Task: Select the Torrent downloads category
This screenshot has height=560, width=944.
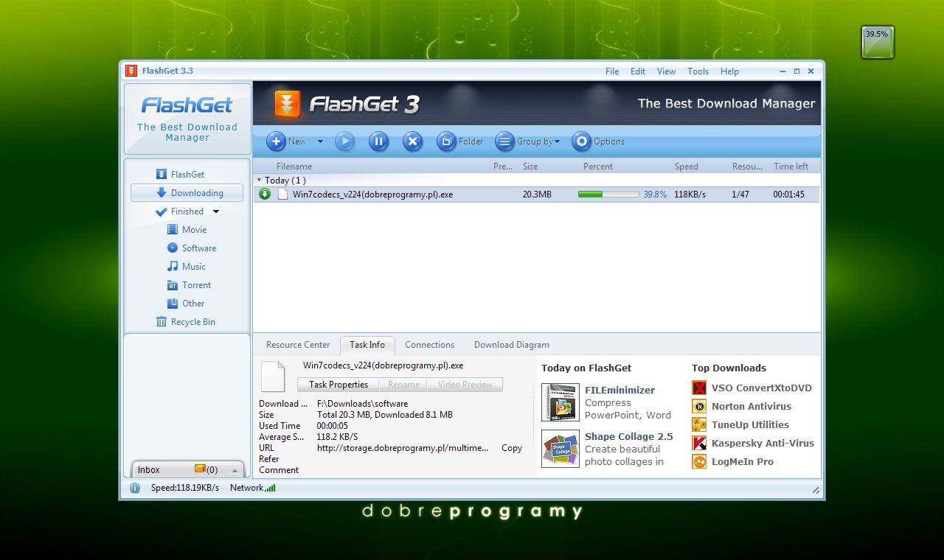Action: 194,285
